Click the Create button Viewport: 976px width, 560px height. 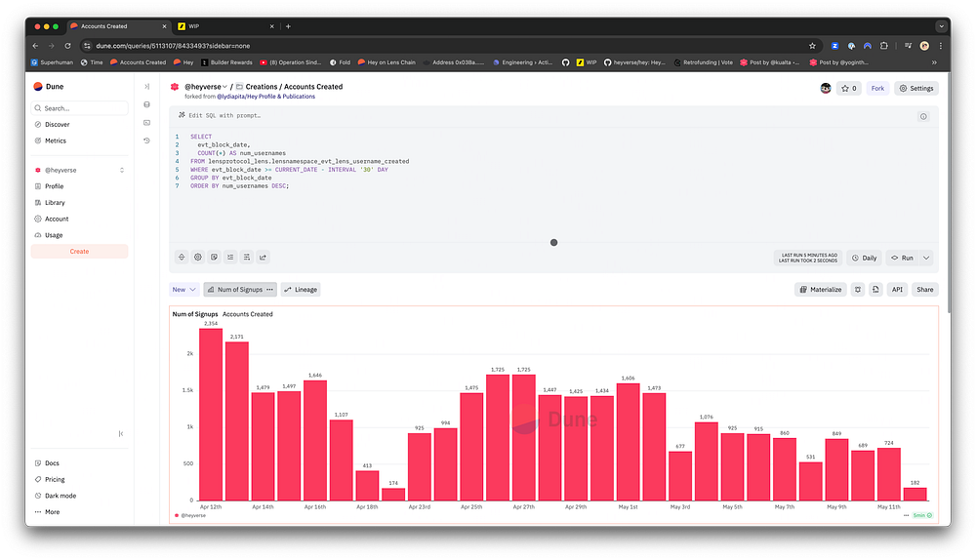click(x=80, y=252)
